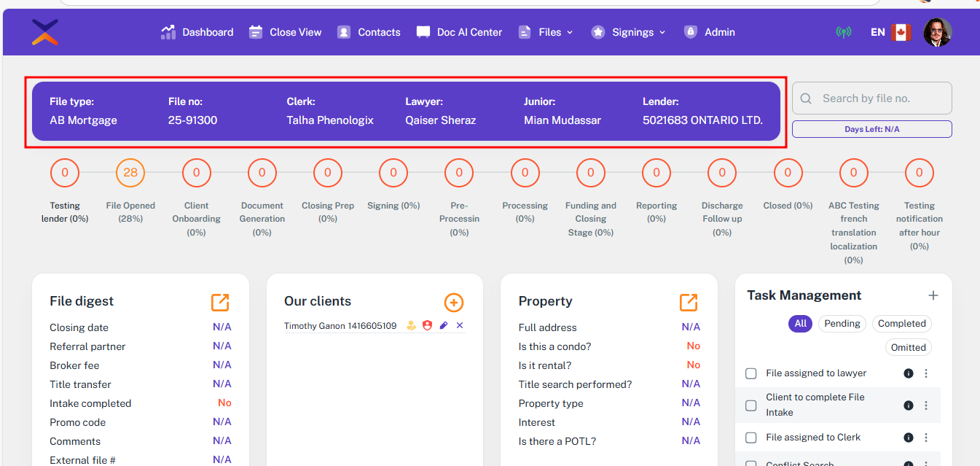Image resolution: width=980 pixels, height=466 pixels.
Task: Open options menu for File assigned to lawyer
Action: pyautogui.click(x=926, y=373)
